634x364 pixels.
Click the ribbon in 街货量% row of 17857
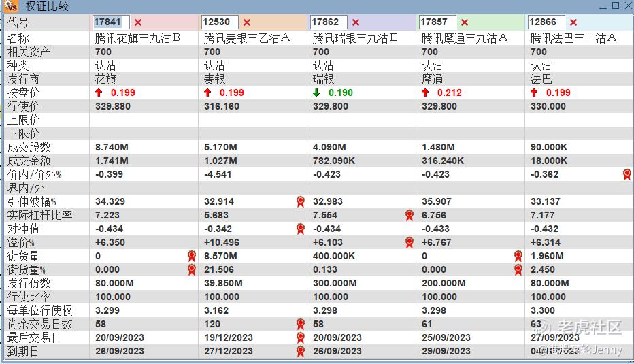coord(518,269)
